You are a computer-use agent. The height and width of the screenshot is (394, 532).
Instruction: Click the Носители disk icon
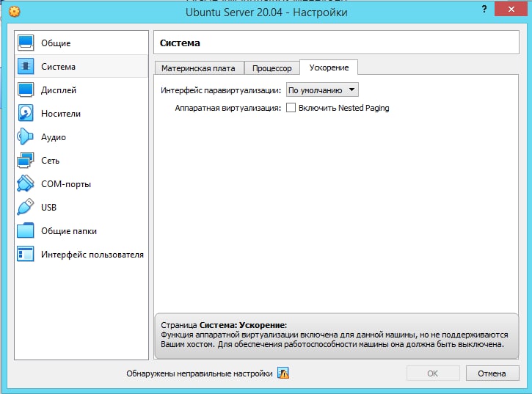tap(26, 113)
